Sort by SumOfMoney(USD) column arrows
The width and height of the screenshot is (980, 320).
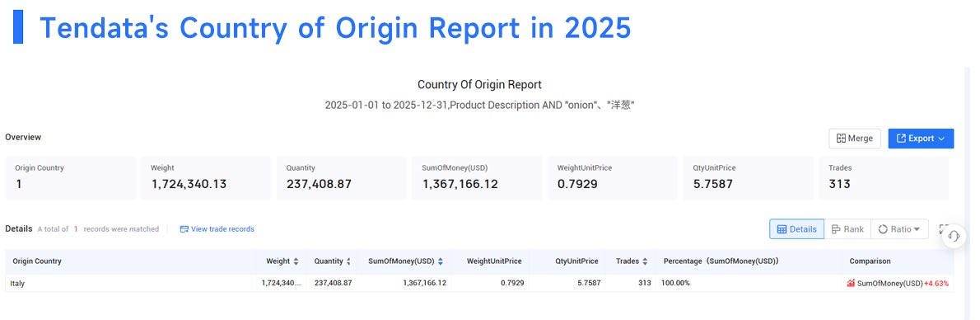(x=441, y=261)
